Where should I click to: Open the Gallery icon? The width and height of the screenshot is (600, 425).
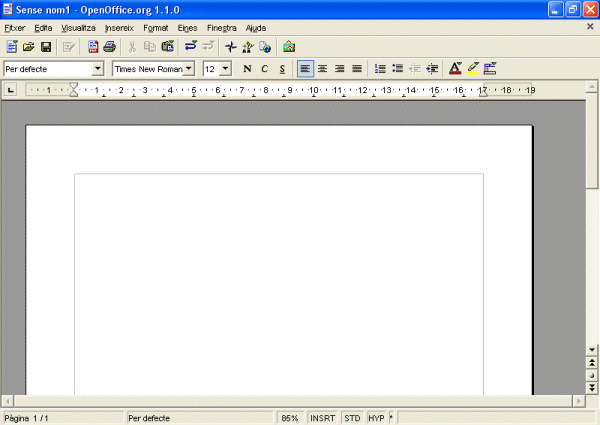(x=289, y=47)
